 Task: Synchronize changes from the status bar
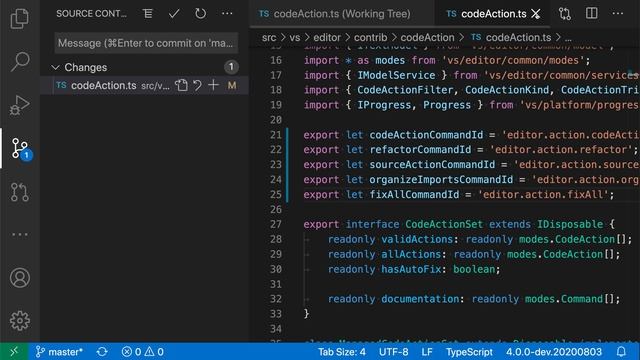pos(102,351)
